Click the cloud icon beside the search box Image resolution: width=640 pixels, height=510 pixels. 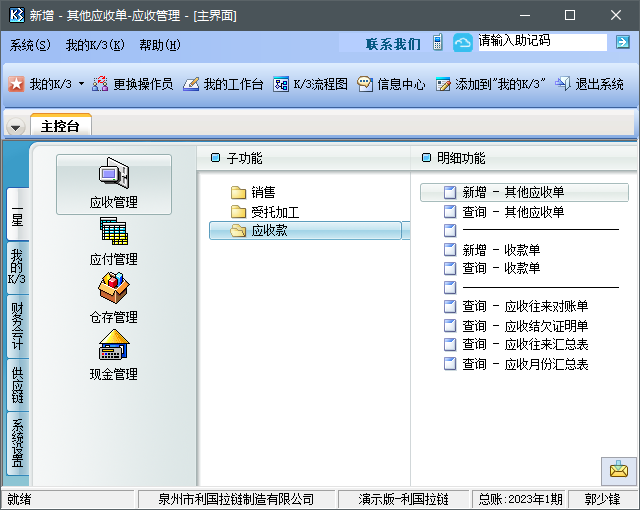(463, 43)
